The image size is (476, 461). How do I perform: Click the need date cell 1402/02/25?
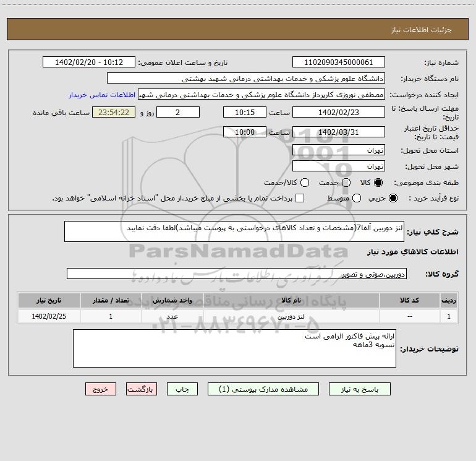(x=49, y=316)
